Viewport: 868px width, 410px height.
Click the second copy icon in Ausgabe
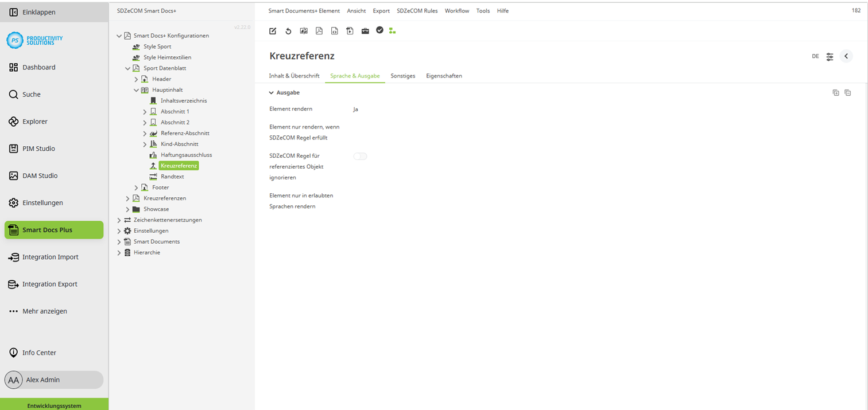(x=848, y=93)
